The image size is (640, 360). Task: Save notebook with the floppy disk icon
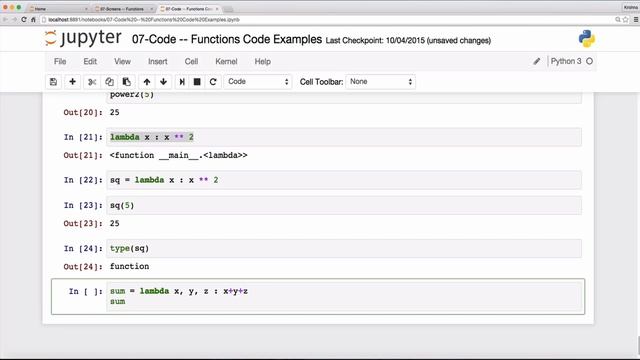click(53, 82)
